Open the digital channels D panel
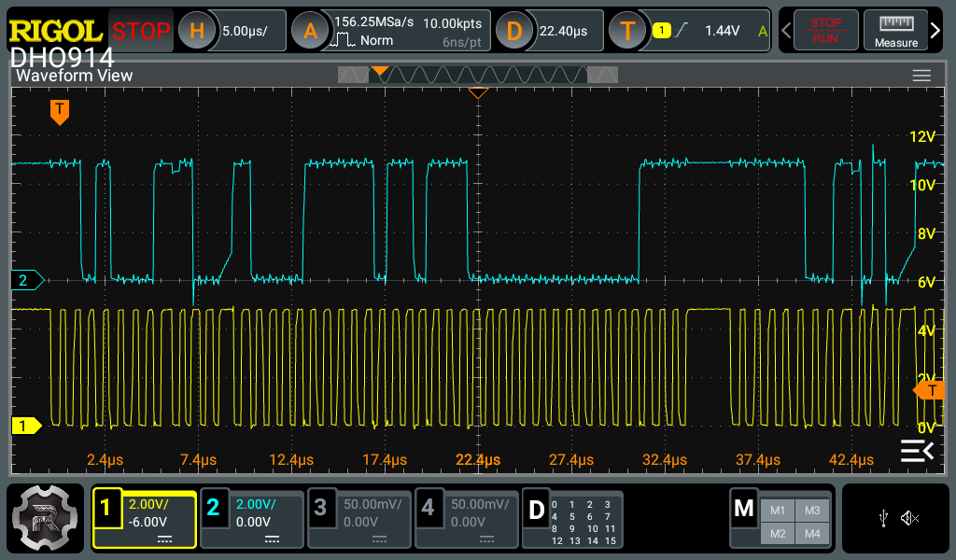Image resolution: width=956 pixels, height=560 pixels. pos(537,510)
